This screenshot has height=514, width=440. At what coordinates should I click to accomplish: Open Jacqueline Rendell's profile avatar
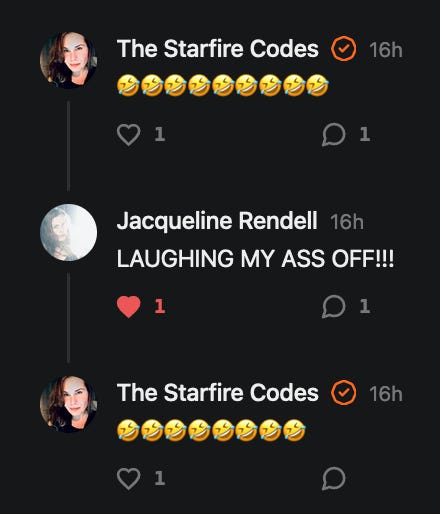(68, 232)
